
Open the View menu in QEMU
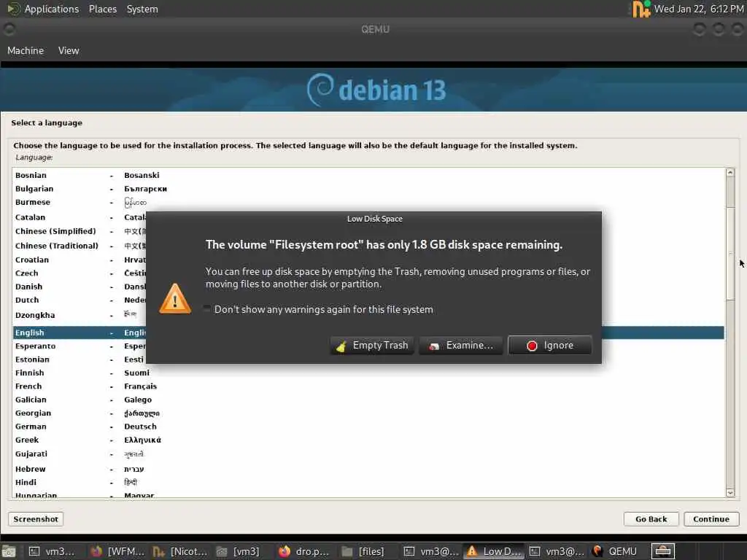click(x=69, y=50)
